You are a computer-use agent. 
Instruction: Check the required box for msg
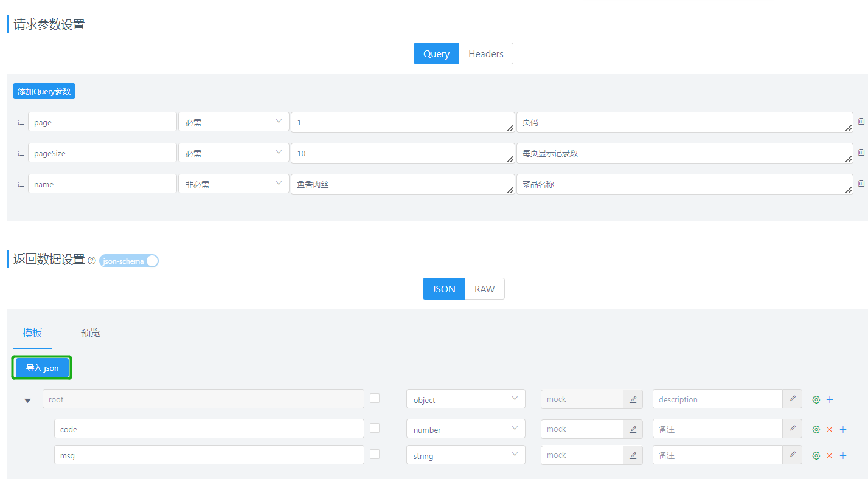coord(375,454)
